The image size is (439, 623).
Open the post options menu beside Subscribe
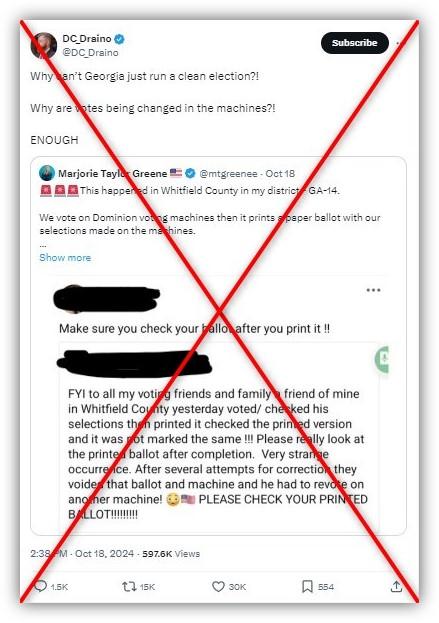[x=399, y=43]
